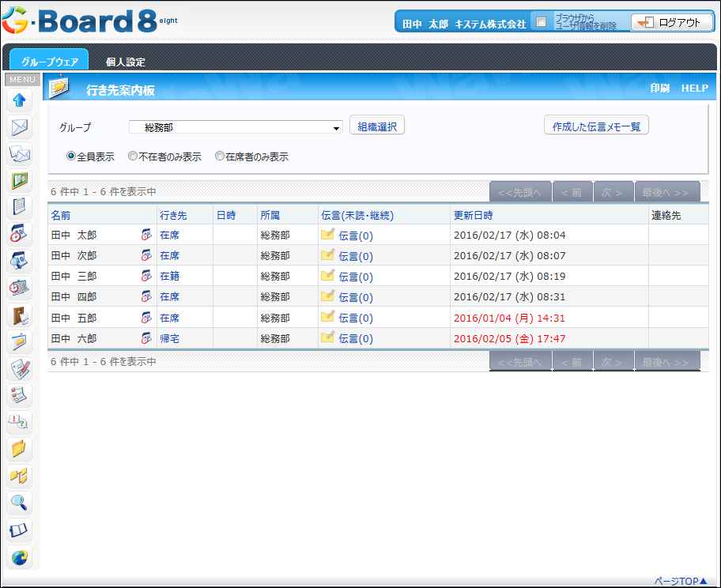Open 伝言(0) link for 田中 太郎

(355, 236)
